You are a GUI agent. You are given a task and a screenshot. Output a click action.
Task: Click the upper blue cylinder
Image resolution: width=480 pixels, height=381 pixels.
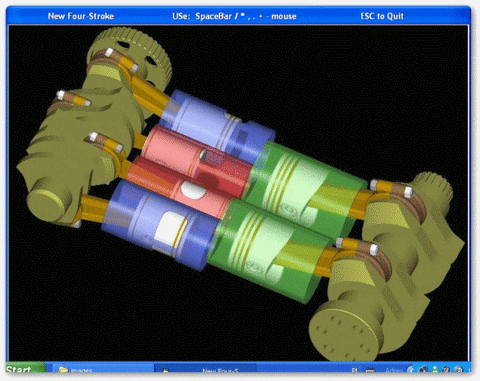point(218,127)
